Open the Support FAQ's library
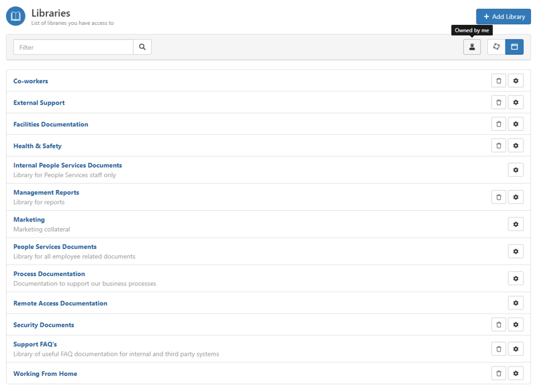The width and height of the screenshot is (537, 392). point(35,344)
